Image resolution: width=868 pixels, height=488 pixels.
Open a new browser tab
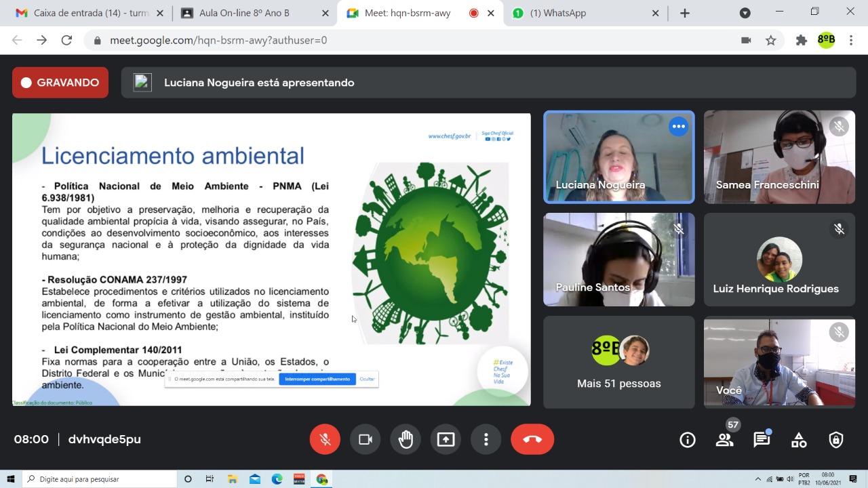tap(685, 13)
